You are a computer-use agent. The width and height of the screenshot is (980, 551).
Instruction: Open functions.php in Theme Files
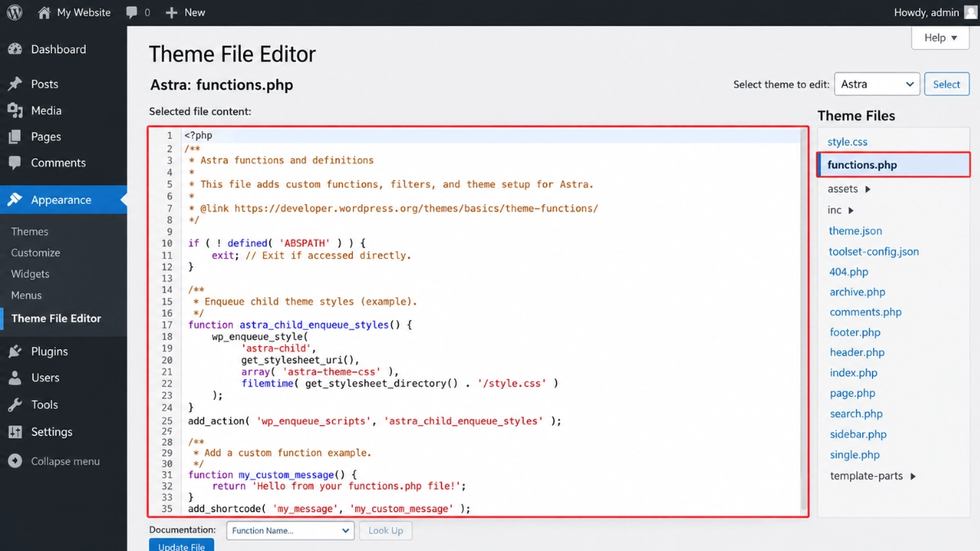(x=862, y=165)
